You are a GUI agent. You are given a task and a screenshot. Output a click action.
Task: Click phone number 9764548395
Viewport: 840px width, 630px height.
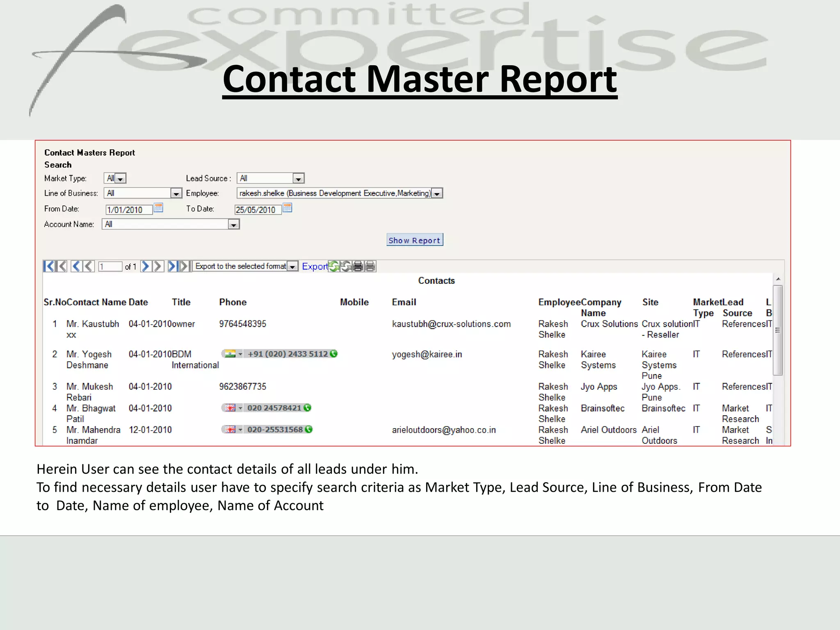click(x=242, y=324)
